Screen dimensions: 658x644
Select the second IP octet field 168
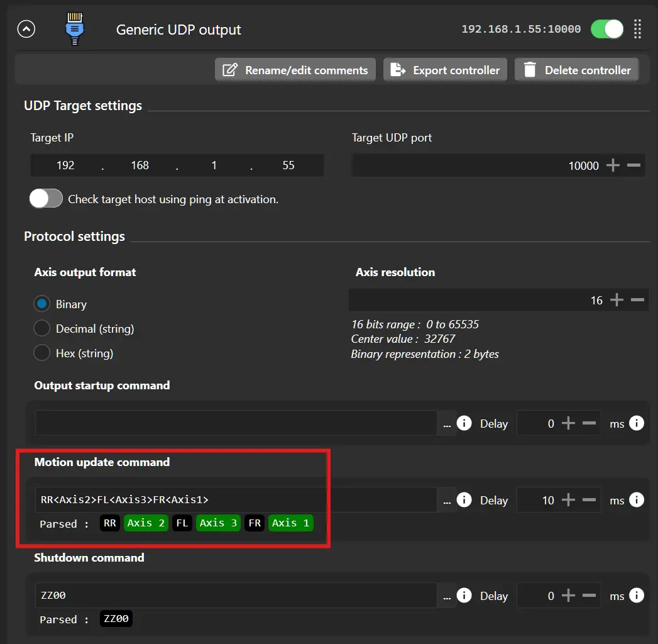[140, 165]
